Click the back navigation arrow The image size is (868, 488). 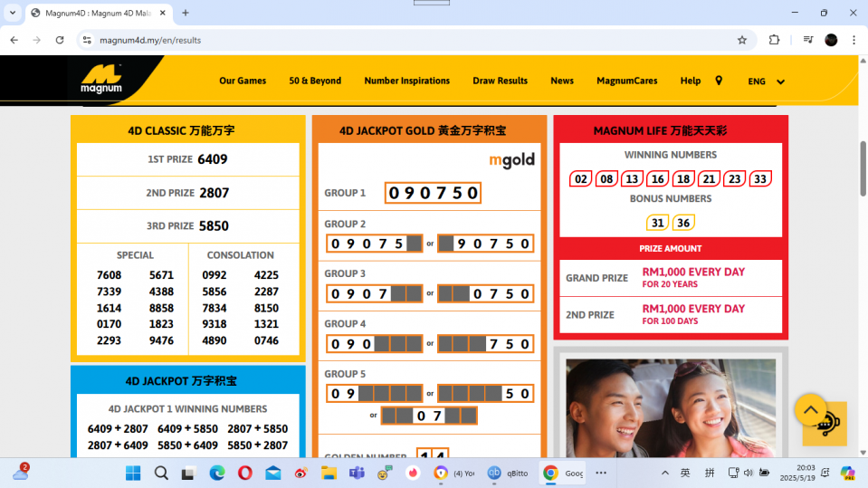tap(14, 40)
